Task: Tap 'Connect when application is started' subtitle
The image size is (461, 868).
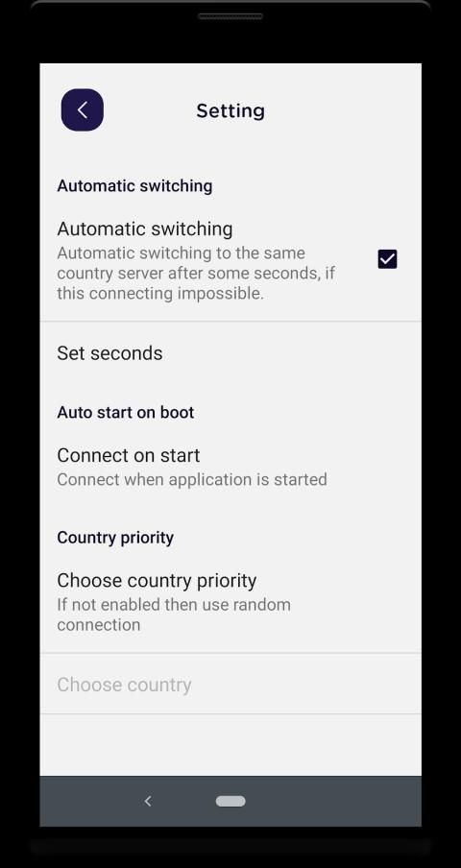Action: point(192,479)
